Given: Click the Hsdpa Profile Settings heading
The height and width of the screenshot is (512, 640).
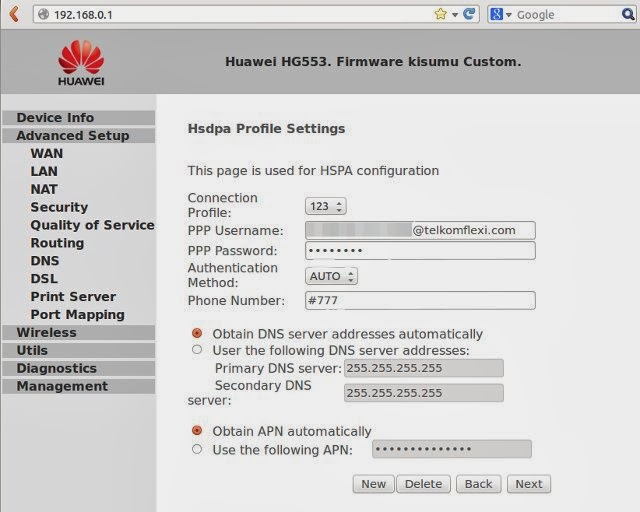Looking at the screenshot, I should coord(266,129).
